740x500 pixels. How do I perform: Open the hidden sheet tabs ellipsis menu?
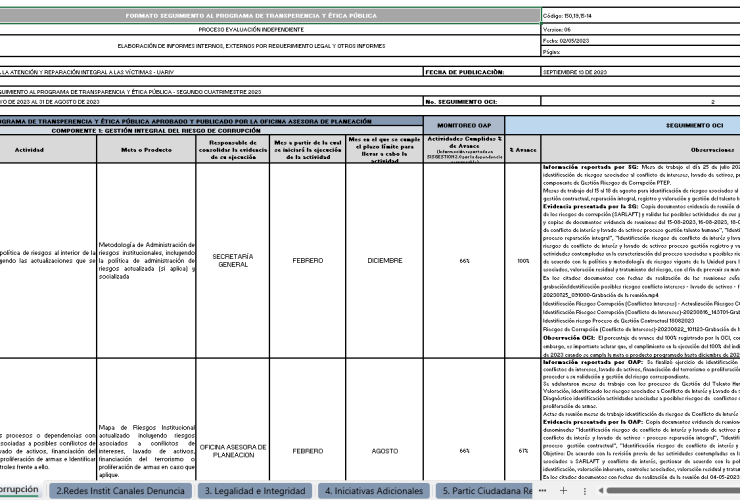543,491
